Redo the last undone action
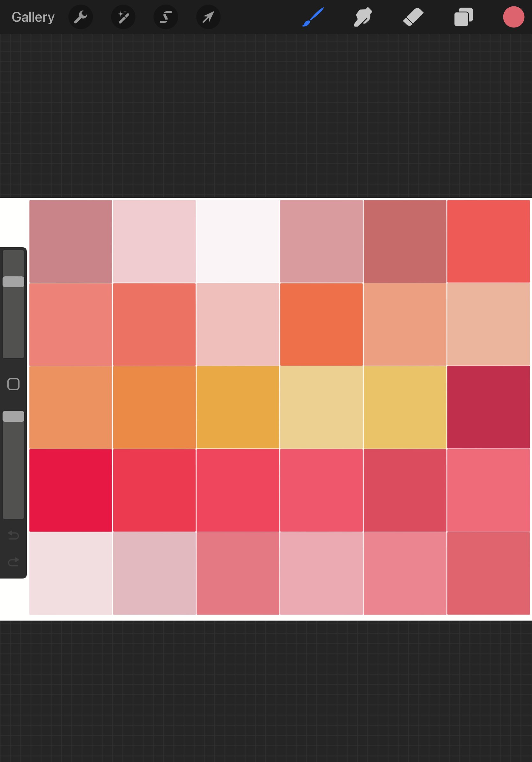 click(x=13, y=561)
